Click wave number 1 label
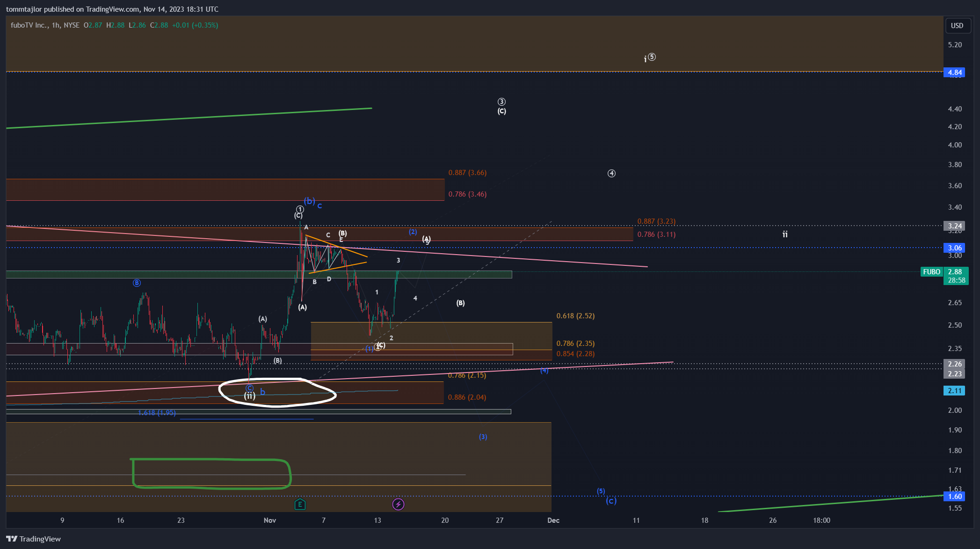Screen dimensions: 980x549 377,293
